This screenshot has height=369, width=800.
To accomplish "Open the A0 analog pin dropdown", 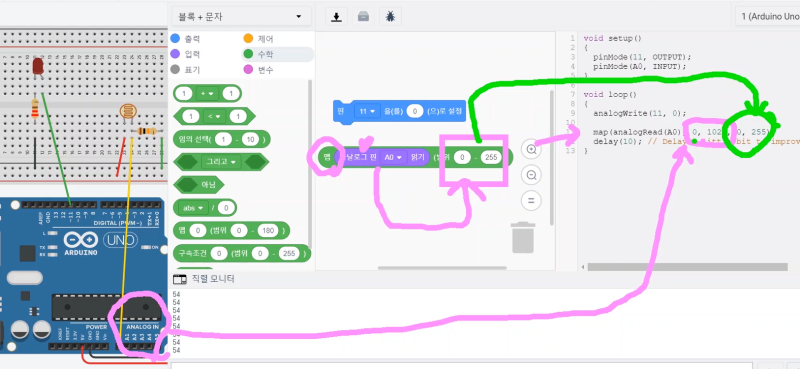I will point(393,158).
